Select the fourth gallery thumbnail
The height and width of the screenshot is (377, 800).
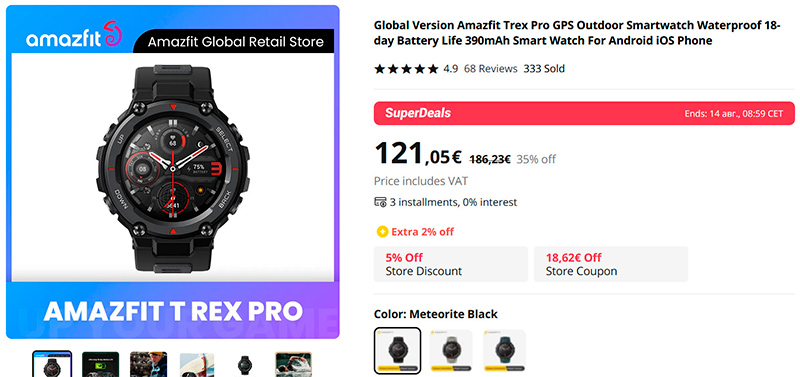[197, 364]
